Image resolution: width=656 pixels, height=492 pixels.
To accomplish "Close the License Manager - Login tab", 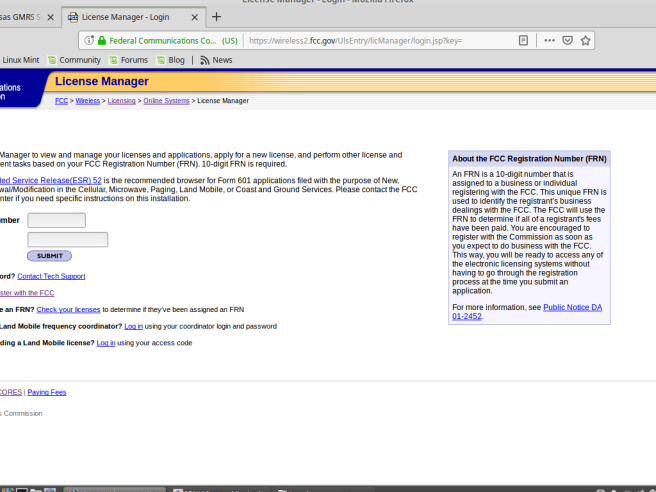I will pos(195,17).
